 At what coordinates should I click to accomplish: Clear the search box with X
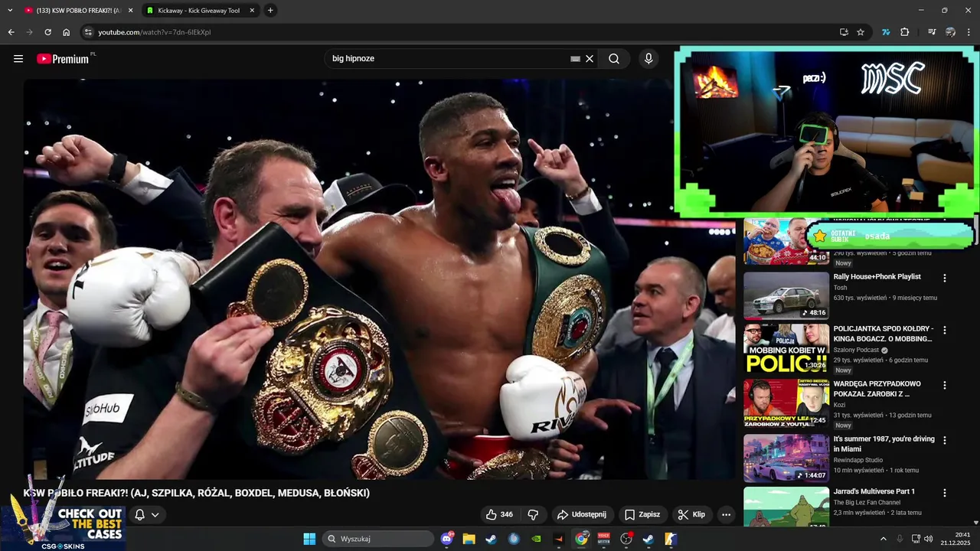[590, 59]
